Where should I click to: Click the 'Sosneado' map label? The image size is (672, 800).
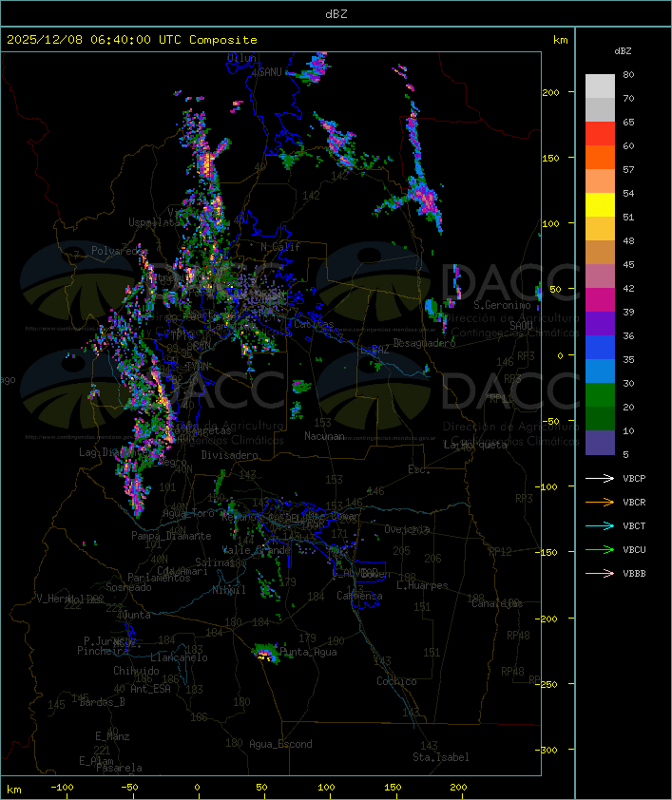tap(128, 587)
